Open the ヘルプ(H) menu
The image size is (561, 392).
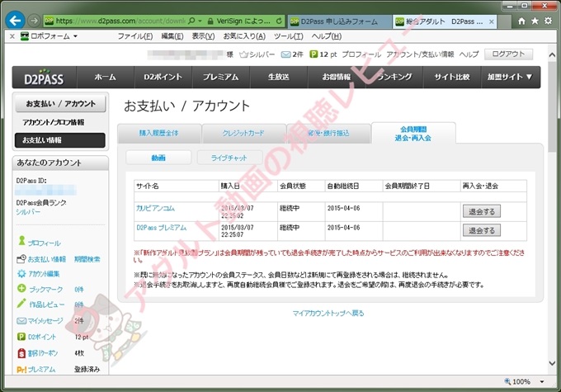[x=327, y=36]
